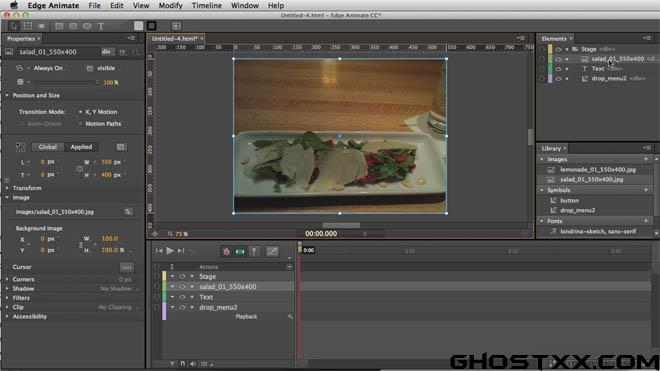Collapse the Position and Size section
660x371 pixels.
coord(7,96)
